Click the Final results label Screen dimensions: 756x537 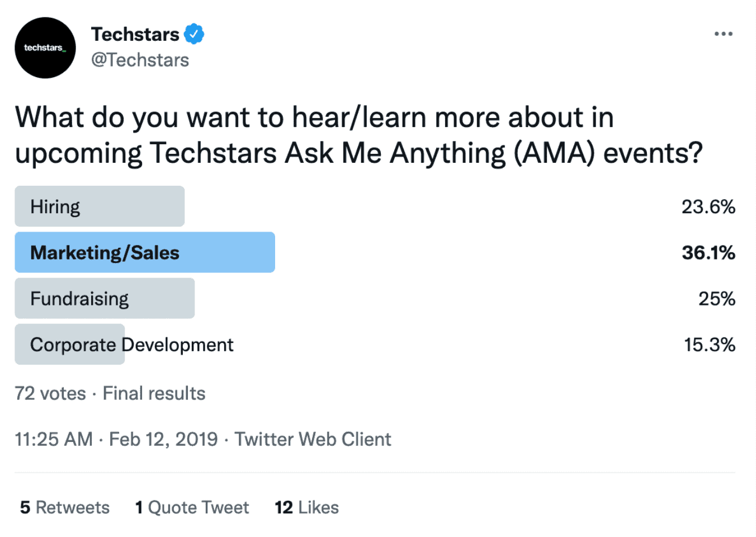coord(154,393)
